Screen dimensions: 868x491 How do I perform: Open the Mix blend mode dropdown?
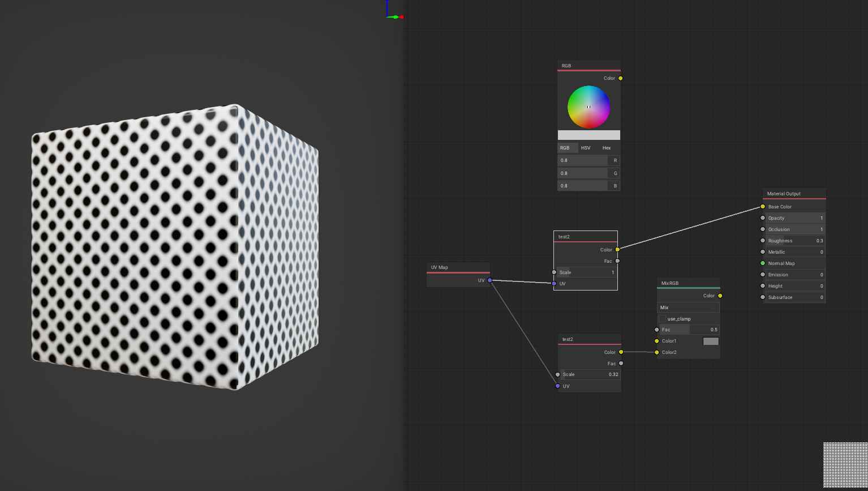[688, 307]
